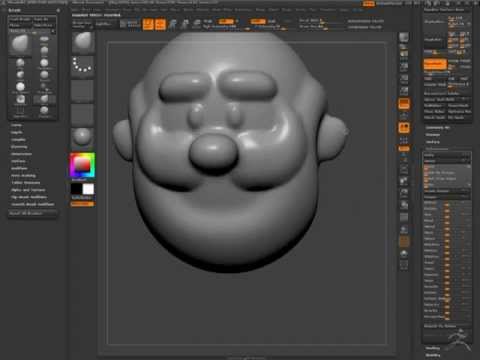Toggle Draw mode button in top shelf

pos(160,24)
